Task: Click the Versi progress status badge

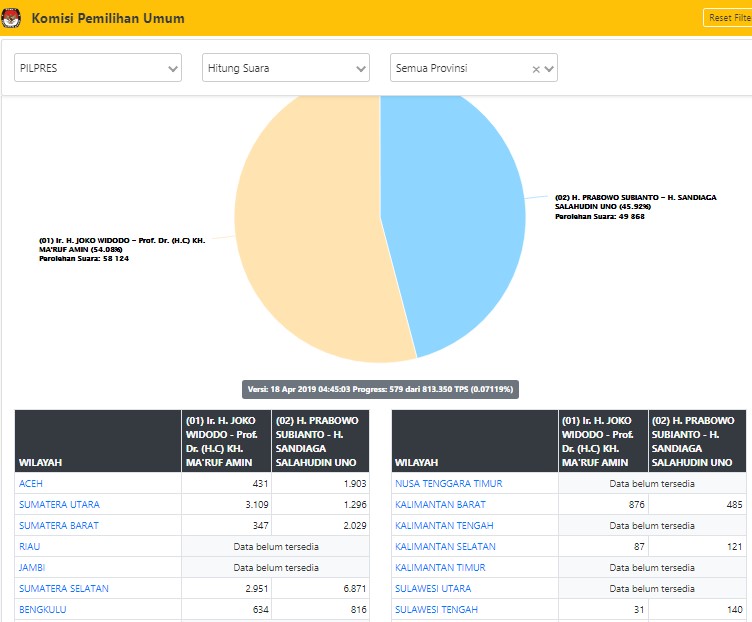Action: pyautogui.click(x=380, y=389)
